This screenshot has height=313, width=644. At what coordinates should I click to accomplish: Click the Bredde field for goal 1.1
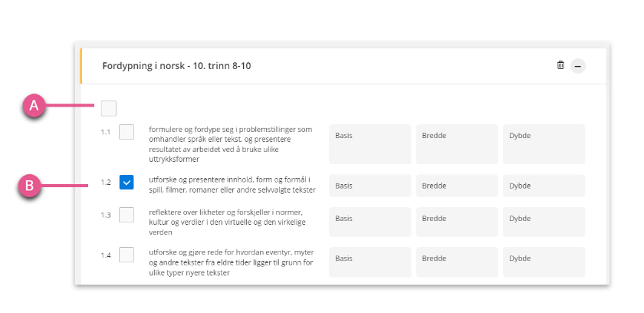point(457,144)
